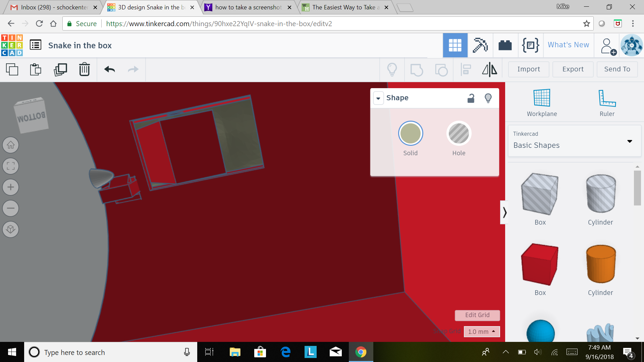The height and width of the screenshot is (362, 644).
Task: Select the Ruler tool
Action: coord(607,103)
